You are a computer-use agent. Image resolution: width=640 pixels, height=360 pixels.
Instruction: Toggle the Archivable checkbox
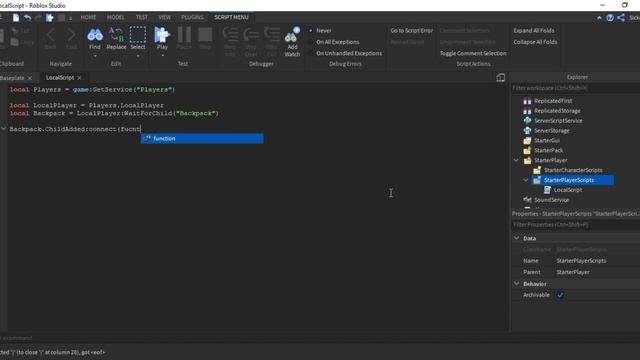coord(560,295)
